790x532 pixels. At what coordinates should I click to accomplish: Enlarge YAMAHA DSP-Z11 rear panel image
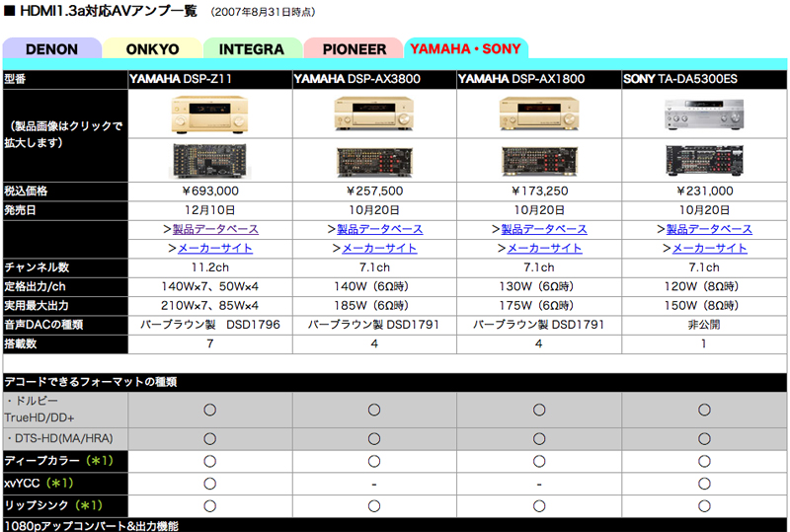[209, 160]
